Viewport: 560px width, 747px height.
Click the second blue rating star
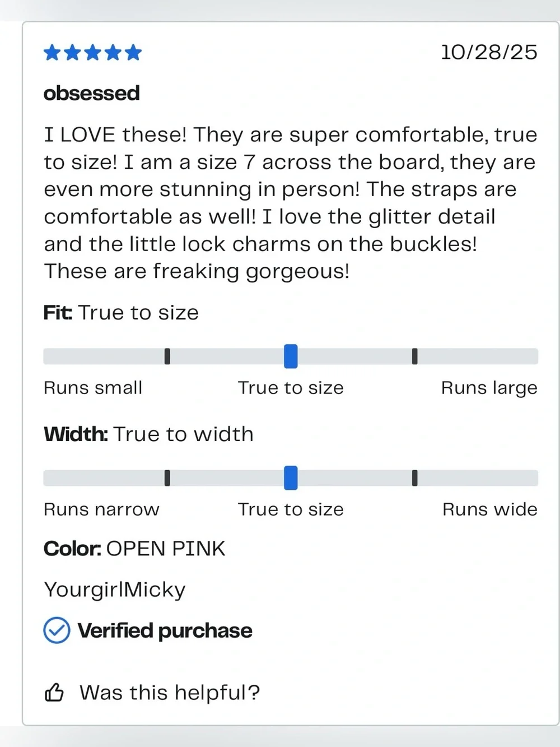(x=72, y=53)
